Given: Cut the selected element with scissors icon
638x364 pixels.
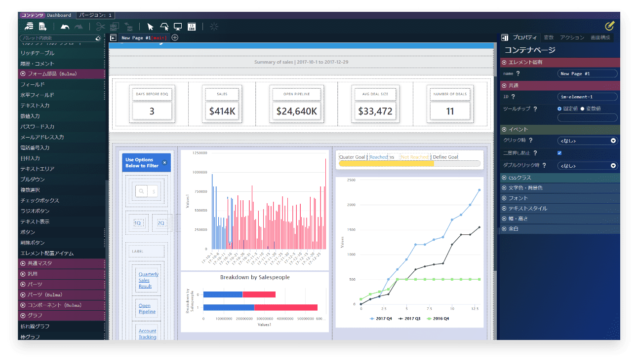Looking at the screenshot, I should click(x=101, y=27).
